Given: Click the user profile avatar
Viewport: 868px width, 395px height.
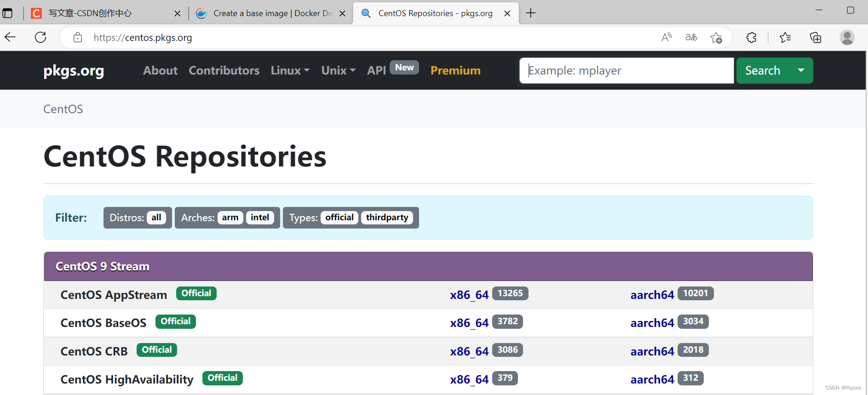Looking at the screenshot, I should [x=847, y=37].
